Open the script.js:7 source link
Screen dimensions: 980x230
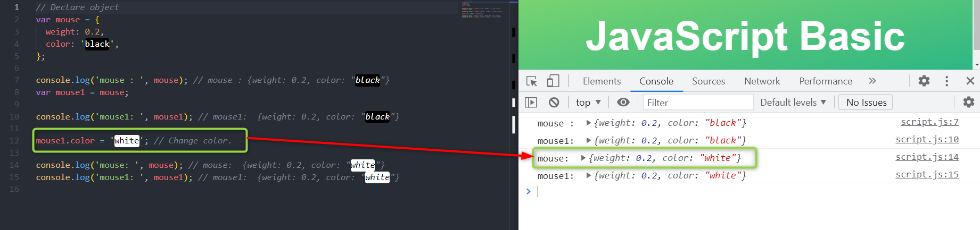(929, 122)
